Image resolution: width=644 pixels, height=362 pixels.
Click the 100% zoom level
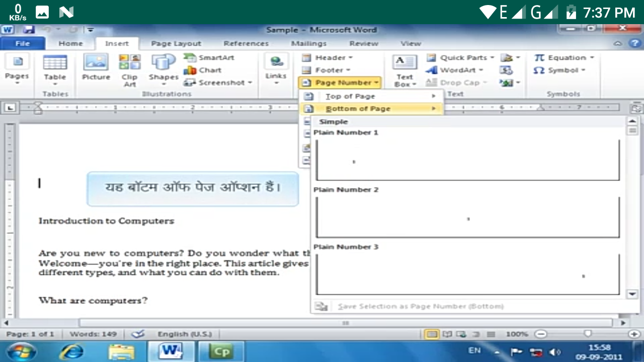[517, 334]
